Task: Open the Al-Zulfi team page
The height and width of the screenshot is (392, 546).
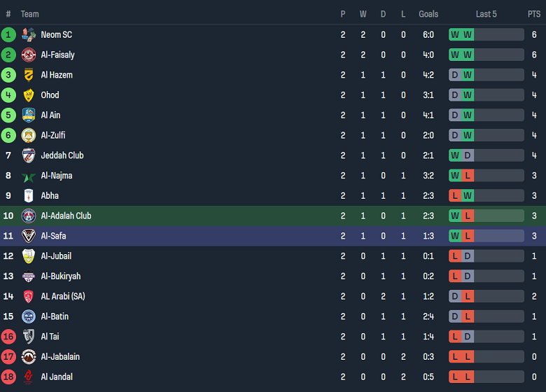Action: pos(52,135)
